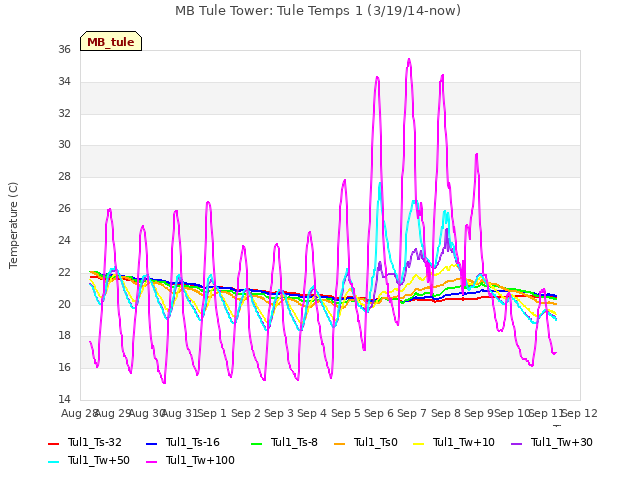Click the y-axis value 16
The width and height of the screenshot is (640, 480).
pyautogui.click(x=64, y=367)
